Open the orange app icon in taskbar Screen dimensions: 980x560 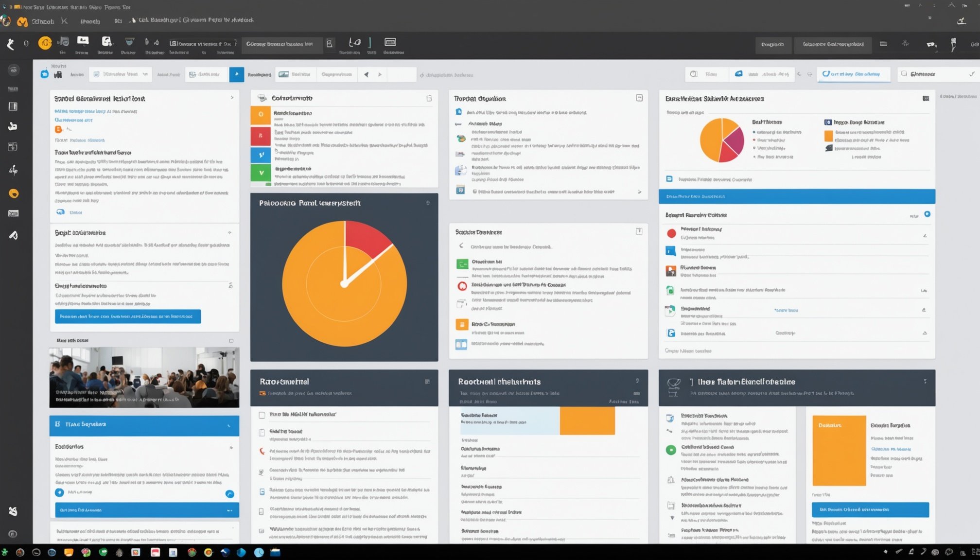tap(69, 552)
